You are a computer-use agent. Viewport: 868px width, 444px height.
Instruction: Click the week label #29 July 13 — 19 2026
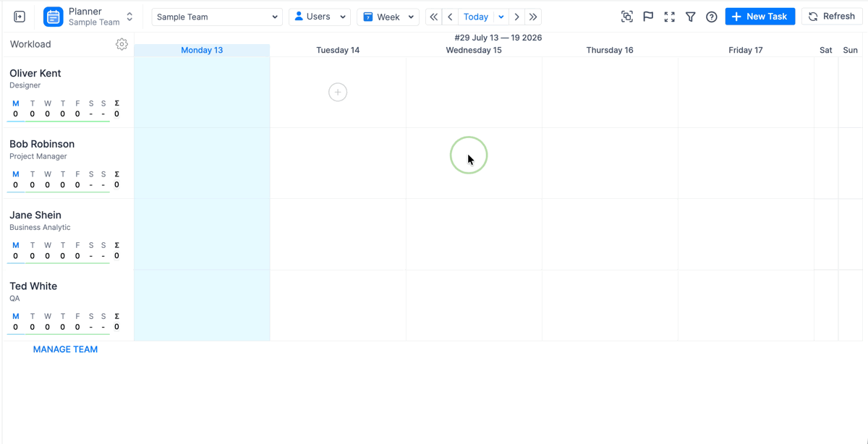point(498,38)
